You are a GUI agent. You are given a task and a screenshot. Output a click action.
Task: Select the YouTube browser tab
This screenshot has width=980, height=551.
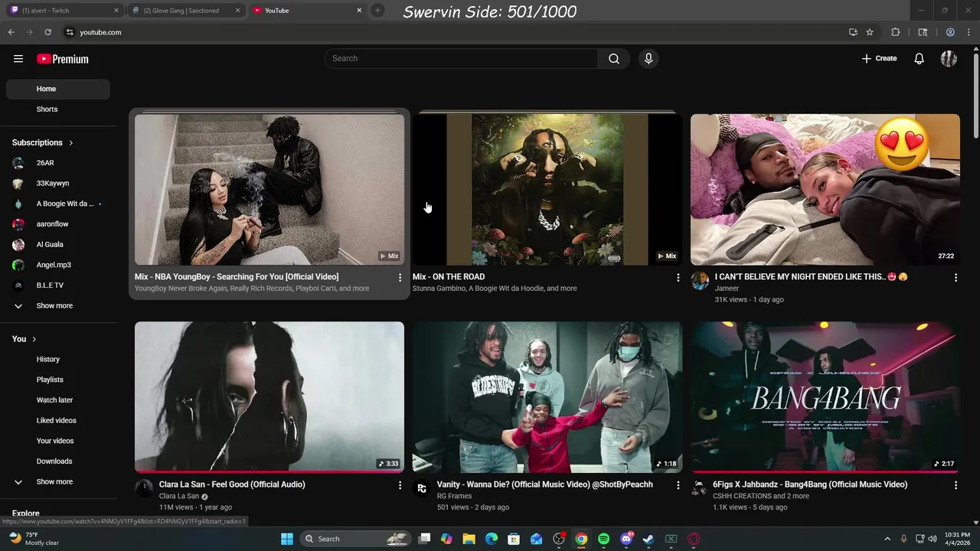(306, 11)
